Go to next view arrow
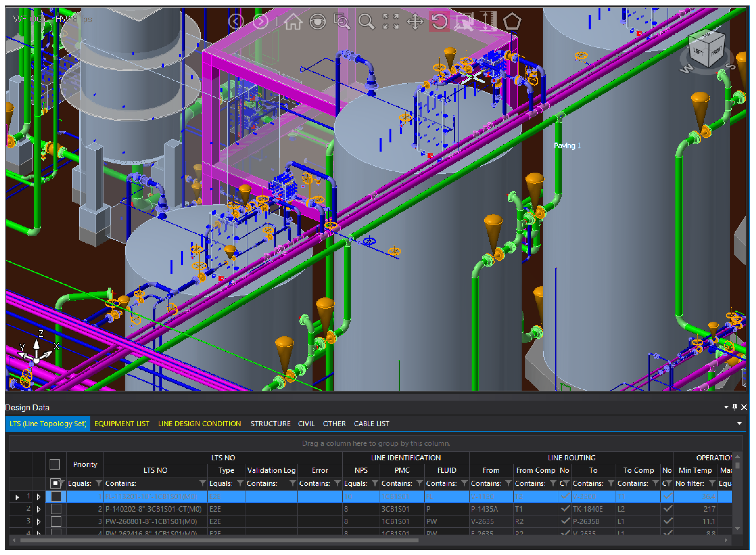The height and width of the screenshot is (555, 756). click(x=260, y=22)
